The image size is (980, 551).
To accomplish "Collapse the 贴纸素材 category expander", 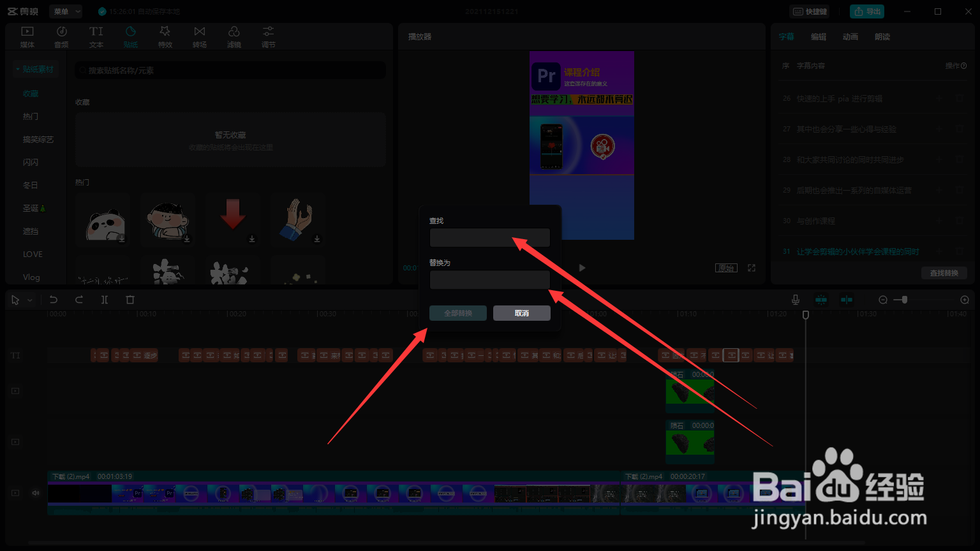I will tap(18, 69).
